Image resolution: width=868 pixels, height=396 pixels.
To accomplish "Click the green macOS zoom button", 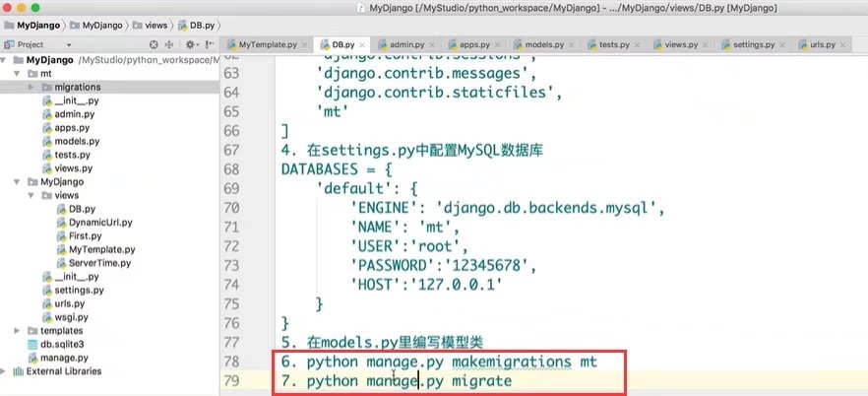I will 34,8.
